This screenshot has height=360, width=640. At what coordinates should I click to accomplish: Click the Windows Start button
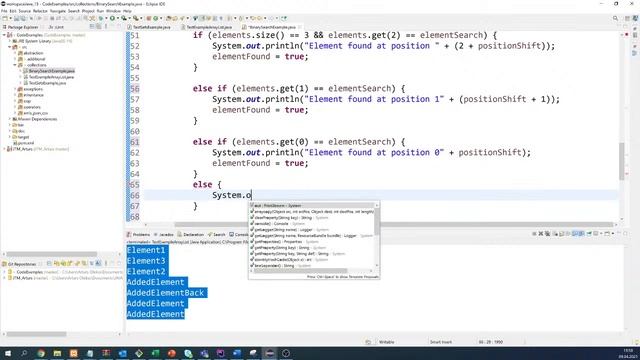pos(8,353)
